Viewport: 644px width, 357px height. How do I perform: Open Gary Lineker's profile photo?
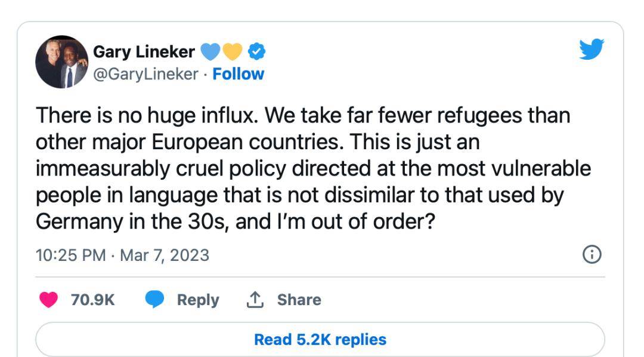coord(62,62)
